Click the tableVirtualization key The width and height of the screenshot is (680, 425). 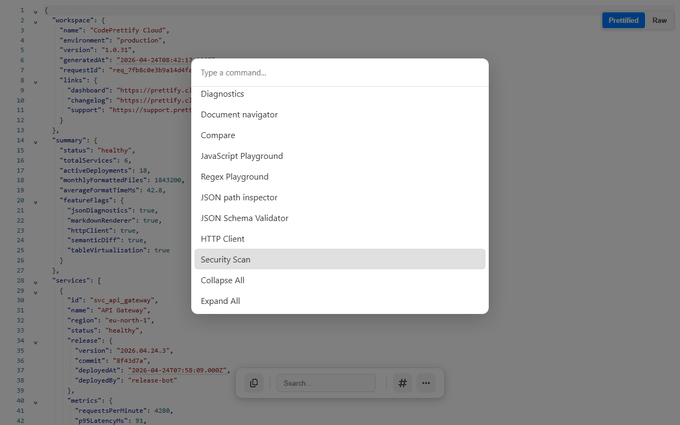click(x=107, y=250)
